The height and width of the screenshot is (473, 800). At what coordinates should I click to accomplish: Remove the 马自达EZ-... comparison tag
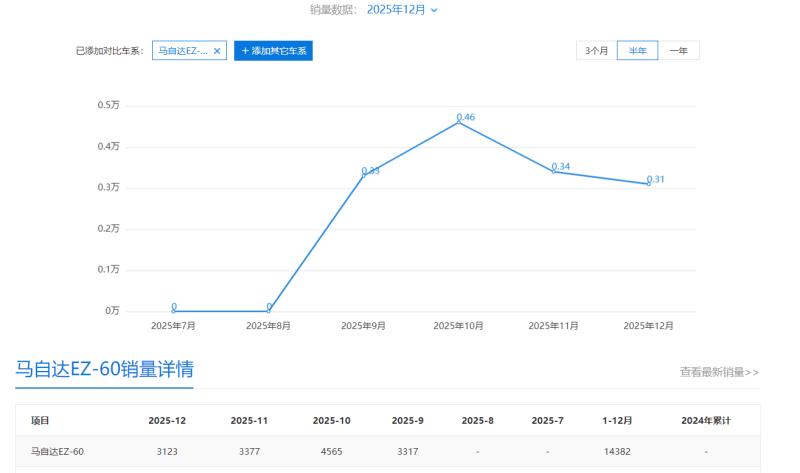217,51
